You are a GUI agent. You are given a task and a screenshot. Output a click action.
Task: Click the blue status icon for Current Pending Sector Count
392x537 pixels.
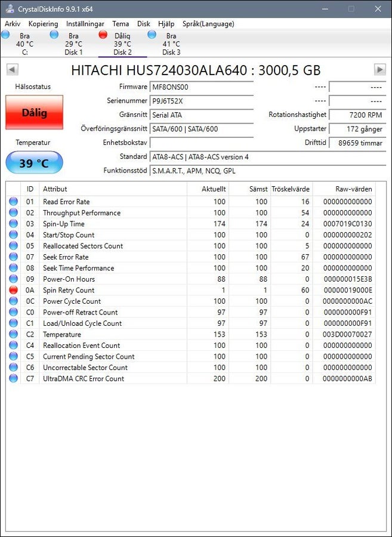tap(13, 356)
